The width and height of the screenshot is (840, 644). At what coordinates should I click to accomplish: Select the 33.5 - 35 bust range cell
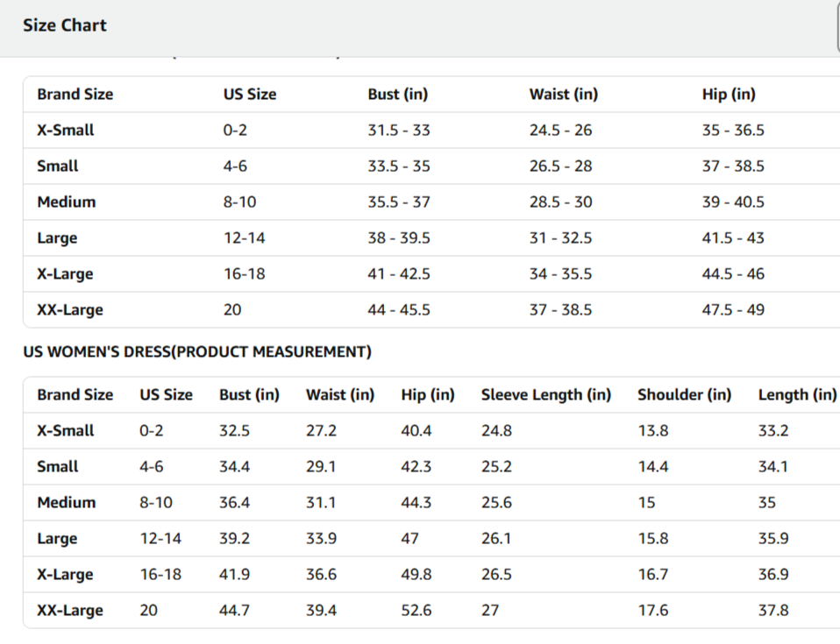(399, 166)
